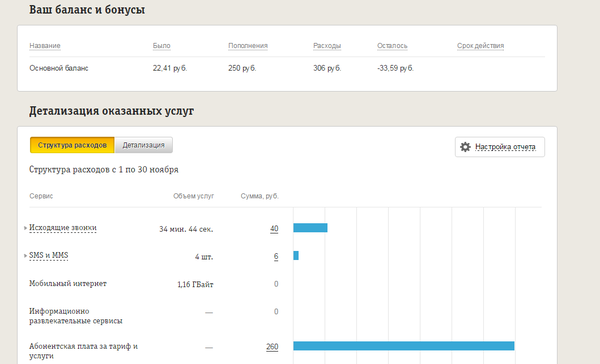The height and width of the screenshot is (364, 600).
Task: Click the Исходящие звонки blue chart bar
Action: [x=310, y=228]
